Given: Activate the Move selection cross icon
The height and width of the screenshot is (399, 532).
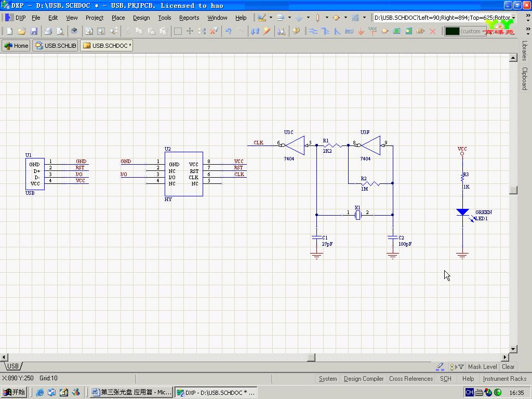Looking at the screenshot, I should pyautogui.click(x=190, y=31).
